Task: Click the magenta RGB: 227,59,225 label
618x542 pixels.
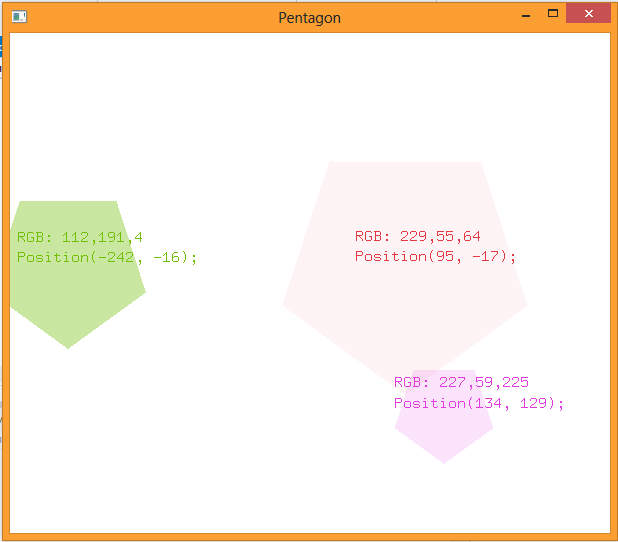Action: (461, 382)
